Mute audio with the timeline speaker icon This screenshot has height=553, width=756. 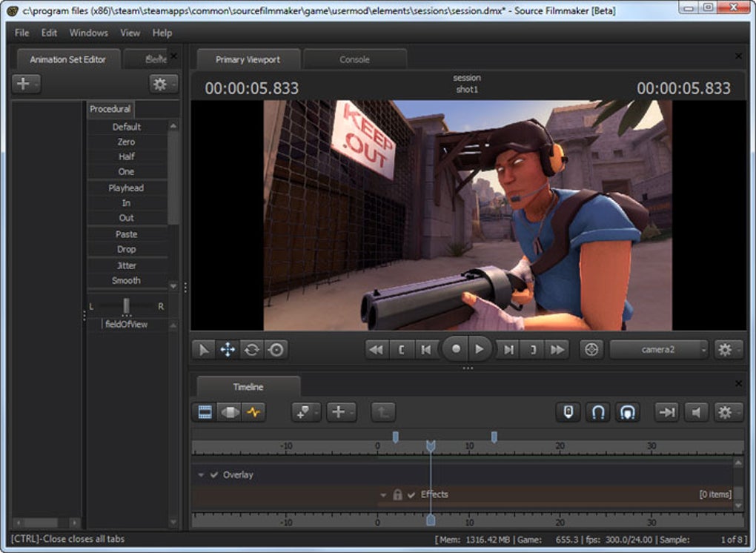(695, 412)
